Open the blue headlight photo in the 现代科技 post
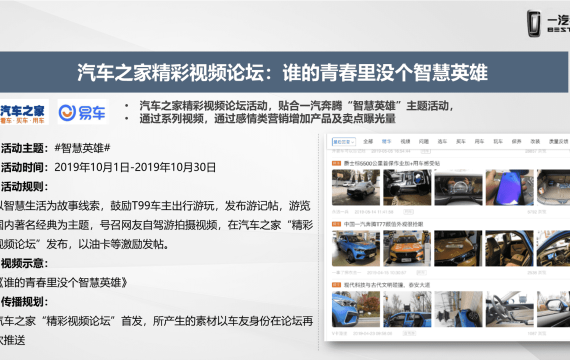The width and height of the screenshot is (570, 360). (x=356, y=309)
